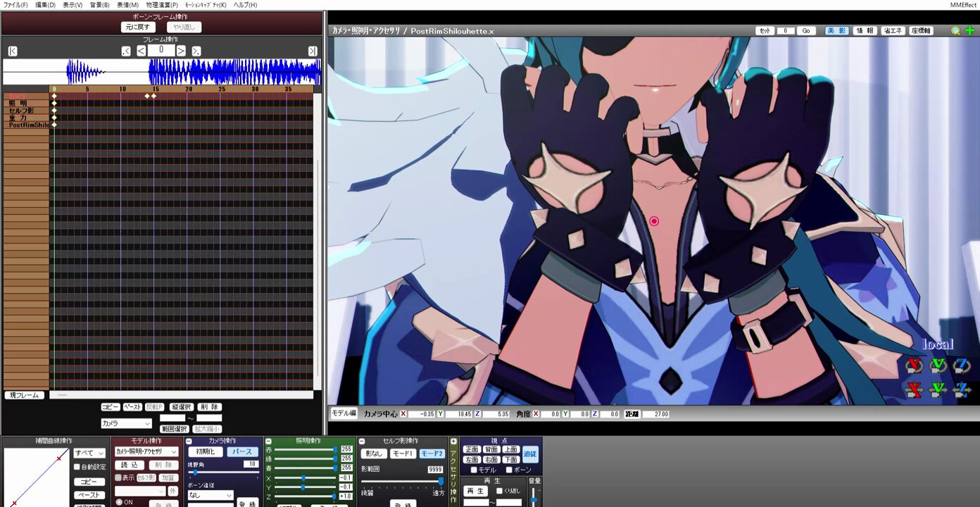
Task: Jump to first frame with the |< button
Action: coord(13,51)
